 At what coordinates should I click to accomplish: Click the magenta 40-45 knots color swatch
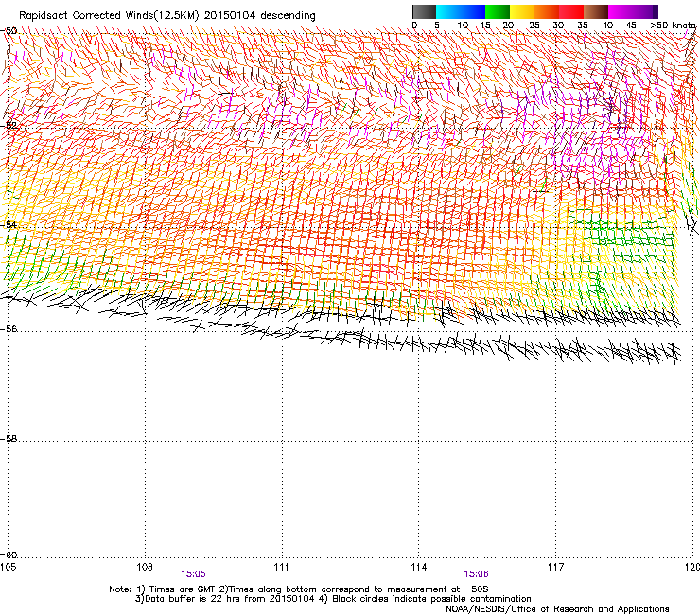point(621,11)
